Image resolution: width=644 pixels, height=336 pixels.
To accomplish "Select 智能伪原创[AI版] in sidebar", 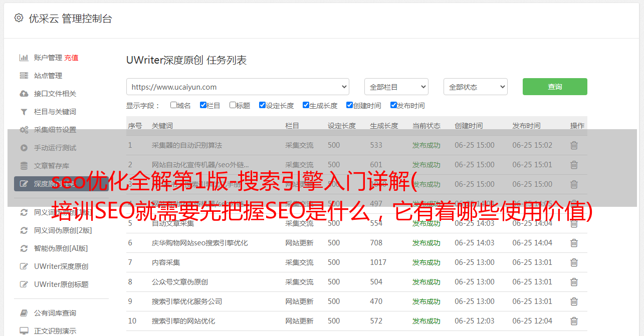I will point(61,248).
